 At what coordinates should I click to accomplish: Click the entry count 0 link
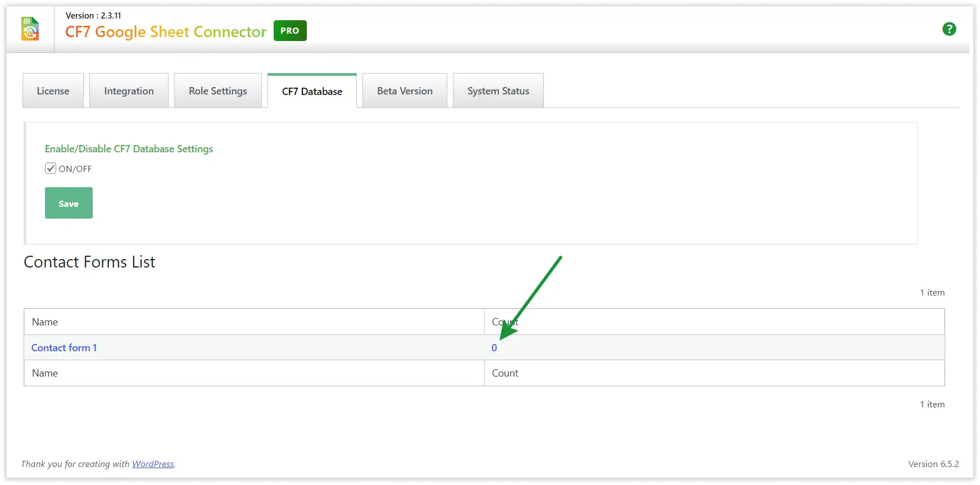[x=494, y=348]
